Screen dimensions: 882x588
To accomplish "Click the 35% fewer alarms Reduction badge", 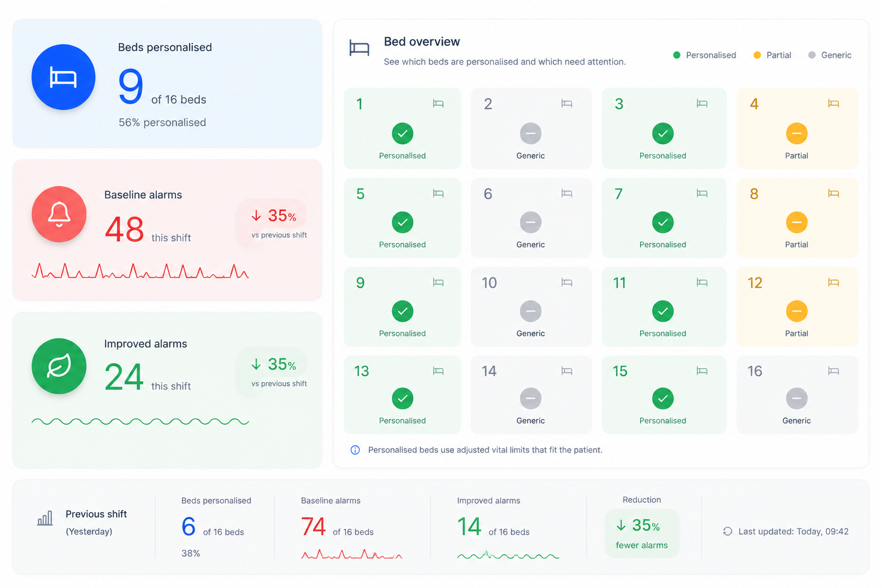I will (x=642, y=533).
